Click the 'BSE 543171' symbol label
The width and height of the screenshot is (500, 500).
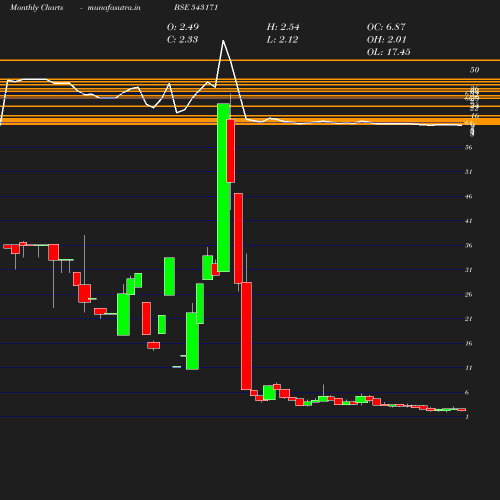tap(196, 7)
